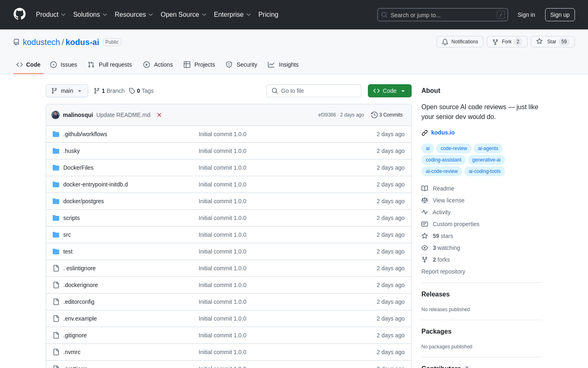This screenshot has width=588, height=368.
Task: Open the kodus.io website link
Action: 443,132
